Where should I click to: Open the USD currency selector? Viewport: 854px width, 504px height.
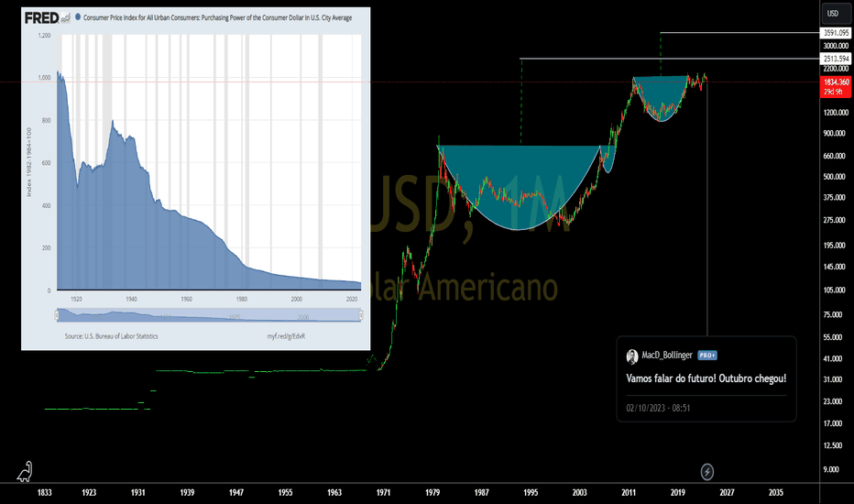(x=836, y=14)
